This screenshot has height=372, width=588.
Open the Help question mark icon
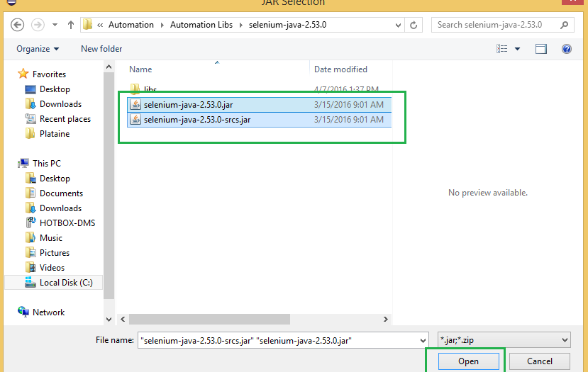[566, 49]
